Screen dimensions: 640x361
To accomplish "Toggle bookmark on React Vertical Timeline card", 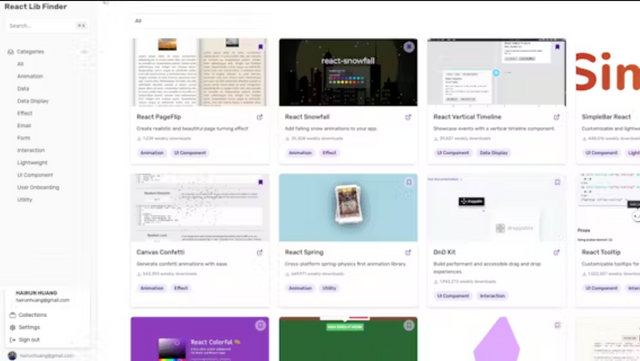I will pyautogui.click(x=557, y=47).
